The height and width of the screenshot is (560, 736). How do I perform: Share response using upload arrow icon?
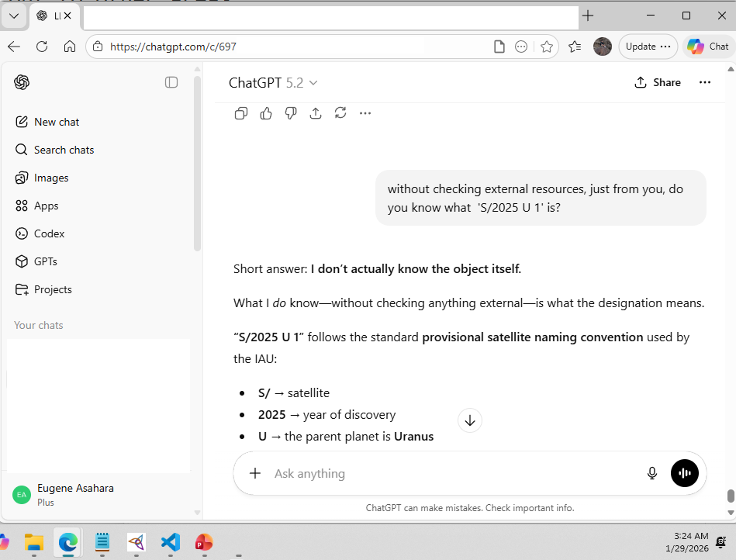click(316, 113)
